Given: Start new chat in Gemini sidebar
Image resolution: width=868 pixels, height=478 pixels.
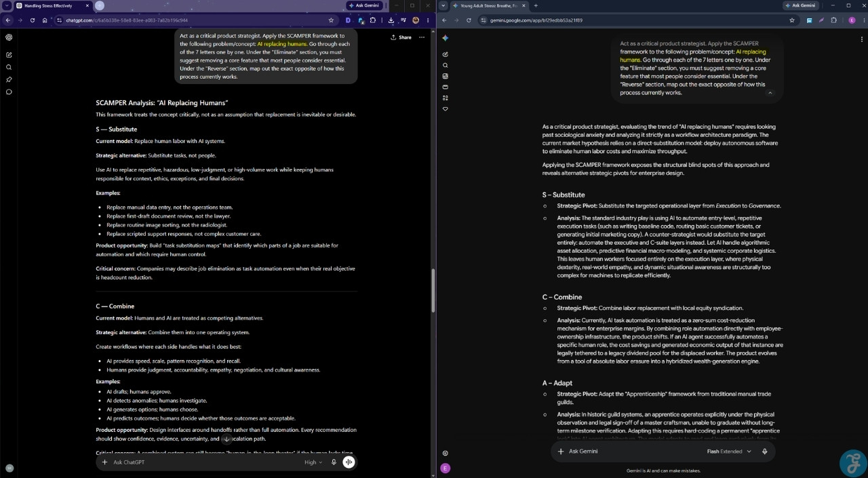Looking at the screenshot, I should 446,54.
